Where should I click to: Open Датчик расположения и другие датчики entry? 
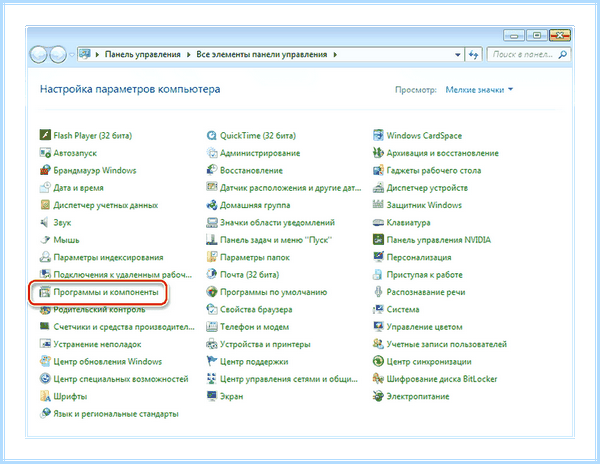point(290,188)
